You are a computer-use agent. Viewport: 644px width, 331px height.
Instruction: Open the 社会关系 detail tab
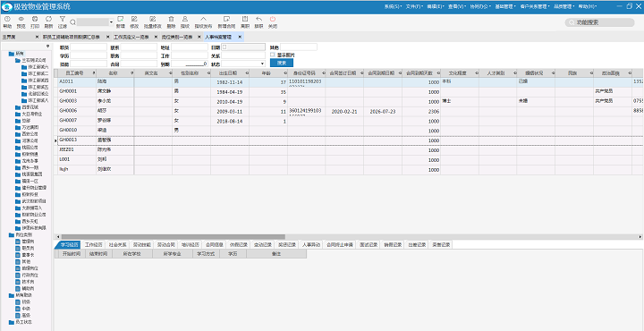pyautogui.click(x=118, y=244)
